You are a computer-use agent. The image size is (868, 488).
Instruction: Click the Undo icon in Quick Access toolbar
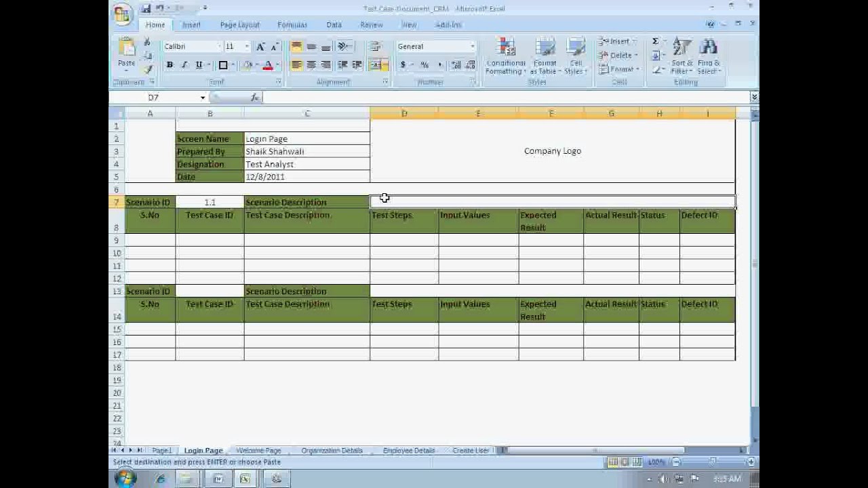160,8
